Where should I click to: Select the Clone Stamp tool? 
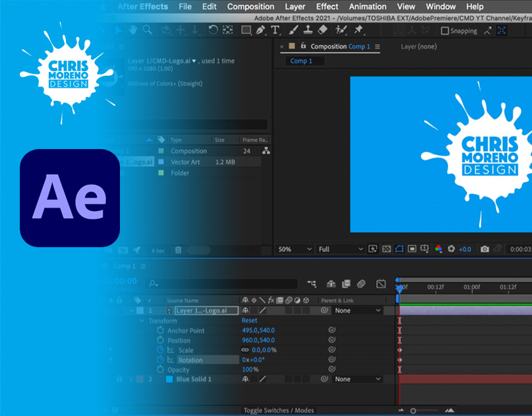click(308, 30)
